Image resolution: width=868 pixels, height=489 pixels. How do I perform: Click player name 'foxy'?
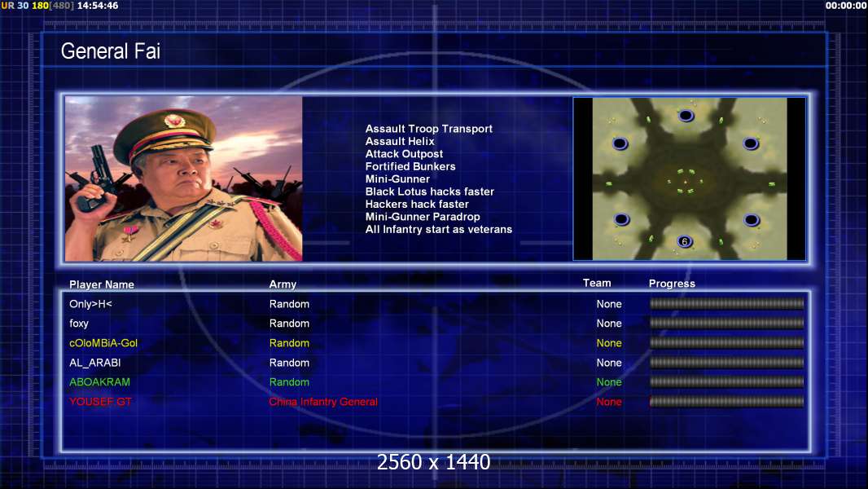click(x=79, y=324)
